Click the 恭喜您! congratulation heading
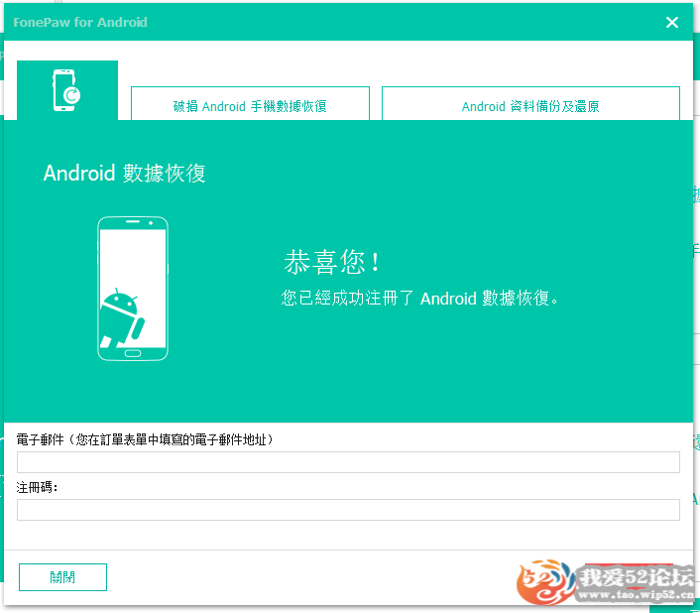Image resolution: width=700 pixels, height=613 pixels. [332, 262]
